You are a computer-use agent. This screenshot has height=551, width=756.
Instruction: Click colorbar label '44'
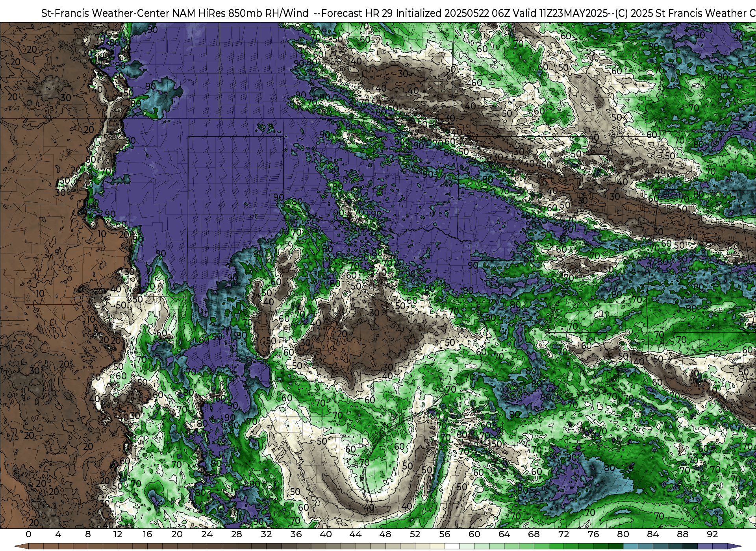pyautogui.click(x=356, y=534)
